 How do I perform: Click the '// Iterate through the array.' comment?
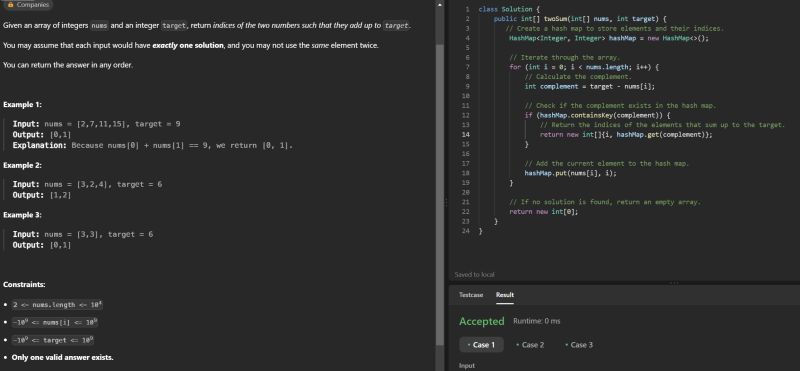[x=564, y=58]
